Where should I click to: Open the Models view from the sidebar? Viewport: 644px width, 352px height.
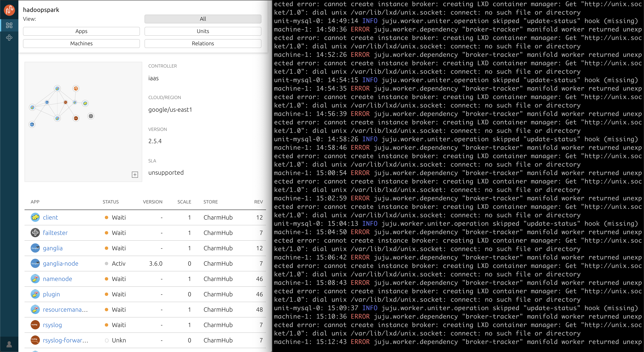tap(9, 25)
